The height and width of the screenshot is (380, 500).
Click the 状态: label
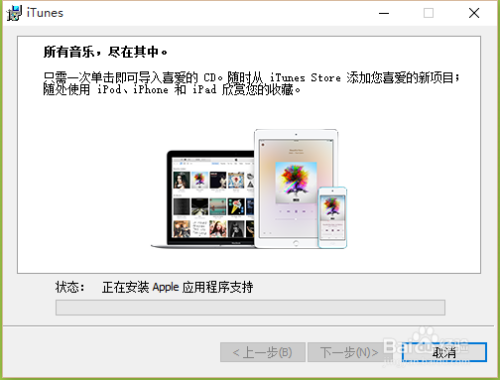coord(70,287)
